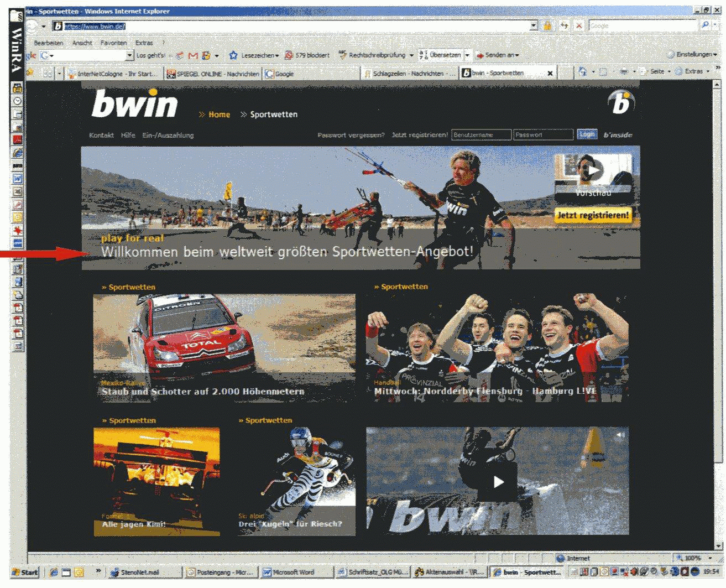
Task: Open the Extras menu in the menu bar
Action: pos(144,43)
